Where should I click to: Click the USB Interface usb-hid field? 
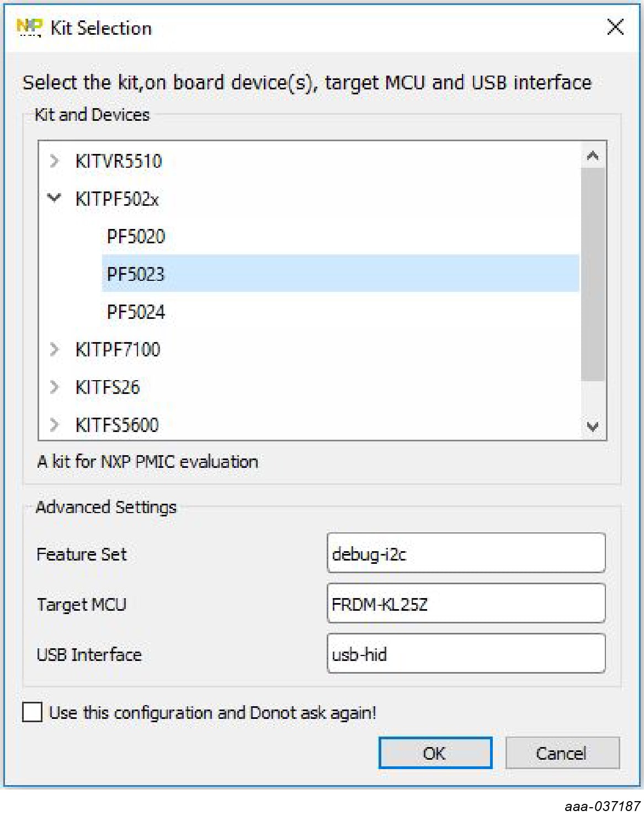click(466, 654)
